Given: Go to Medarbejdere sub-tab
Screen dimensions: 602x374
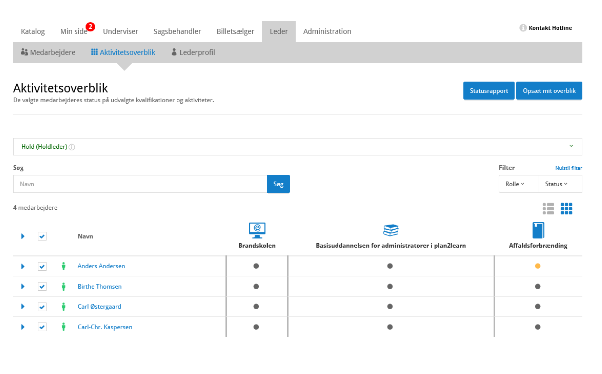Looking at the screenshot, I should [48, 52].
